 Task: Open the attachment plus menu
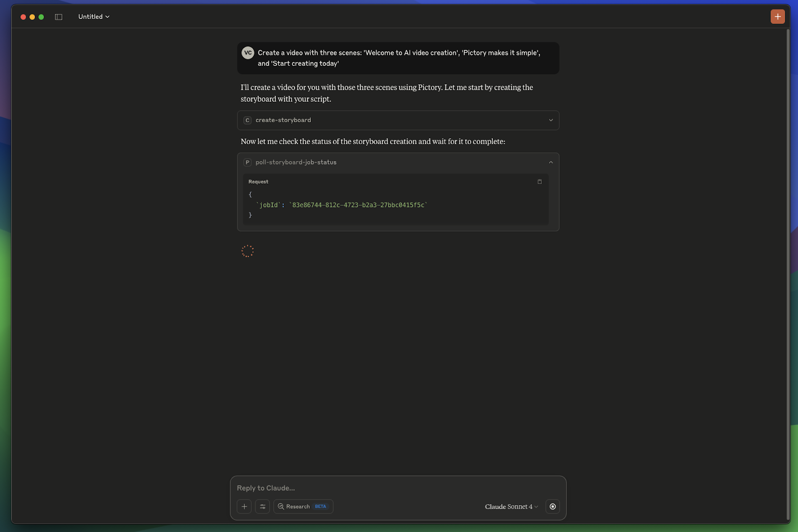point(244,507)
